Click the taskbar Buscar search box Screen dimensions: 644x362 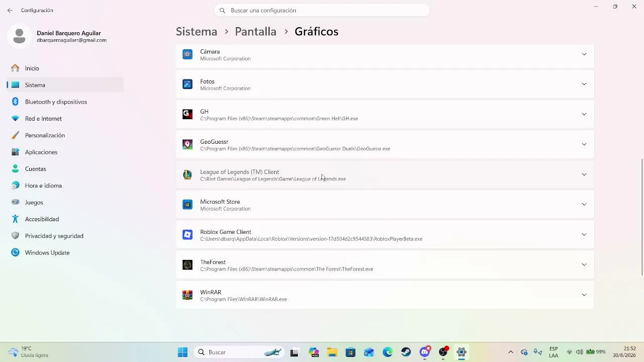click(x=238, y=352)
